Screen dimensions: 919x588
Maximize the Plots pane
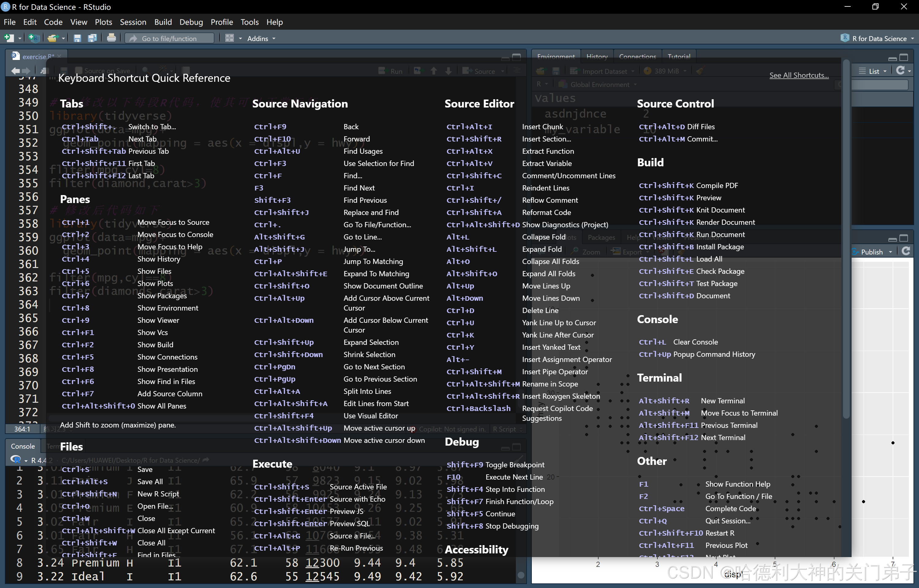click(904, 239)
